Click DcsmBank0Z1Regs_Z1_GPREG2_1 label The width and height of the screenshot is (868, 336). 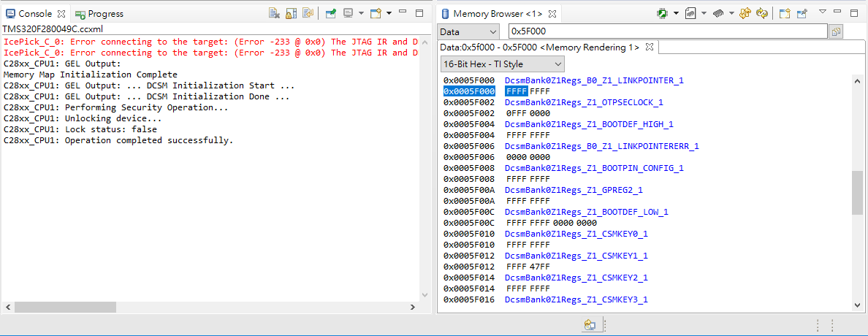pos(574,190)
